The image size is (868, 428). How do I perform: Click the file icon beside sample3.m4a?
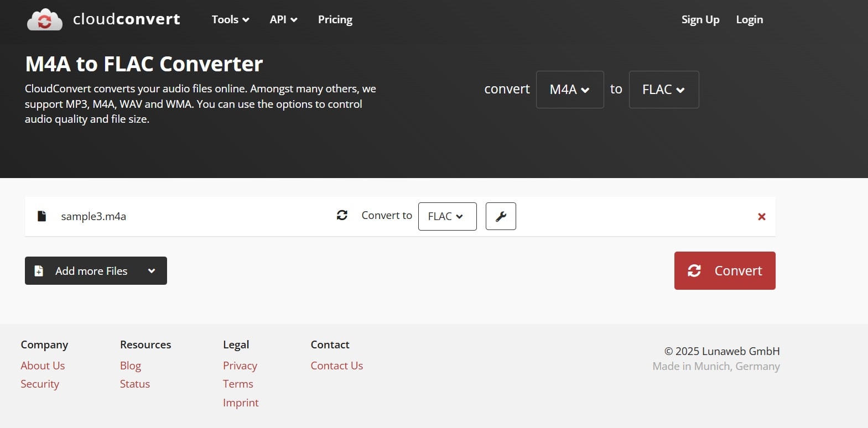pos(41,216)
